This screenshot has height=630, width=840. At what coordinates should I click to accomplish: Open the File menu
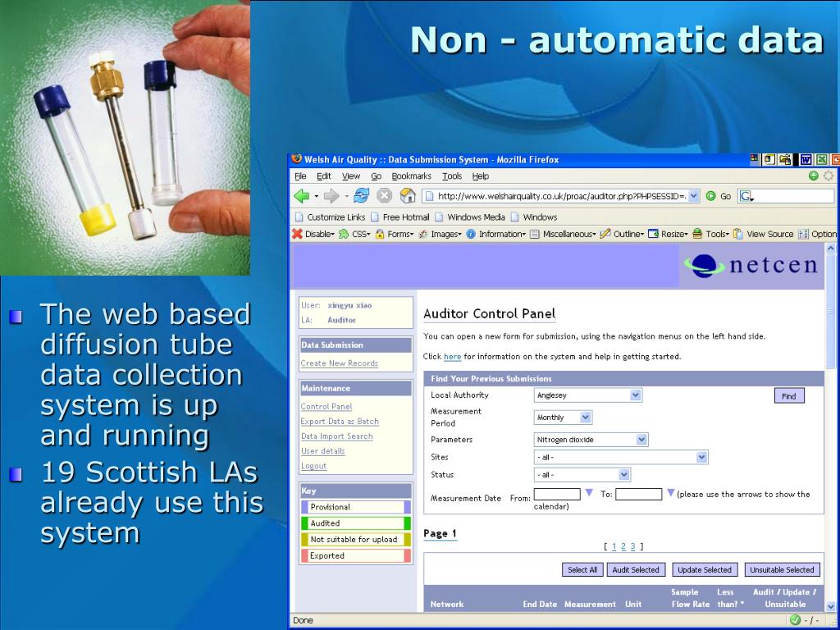300,176
